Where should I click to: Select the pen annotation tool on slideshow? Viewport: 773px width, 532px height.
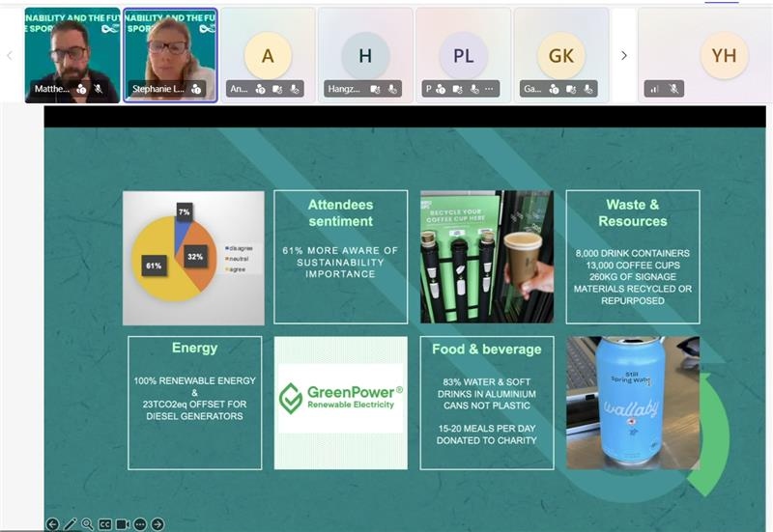click(70, 524)
